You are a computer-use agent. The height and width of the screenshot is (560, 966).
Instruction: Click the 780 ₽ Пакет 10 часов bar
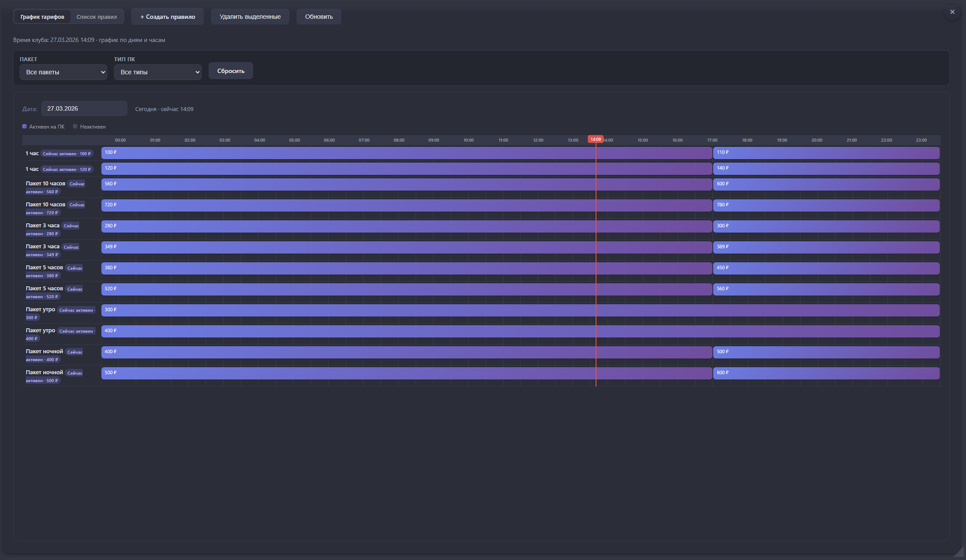point(826,205)
